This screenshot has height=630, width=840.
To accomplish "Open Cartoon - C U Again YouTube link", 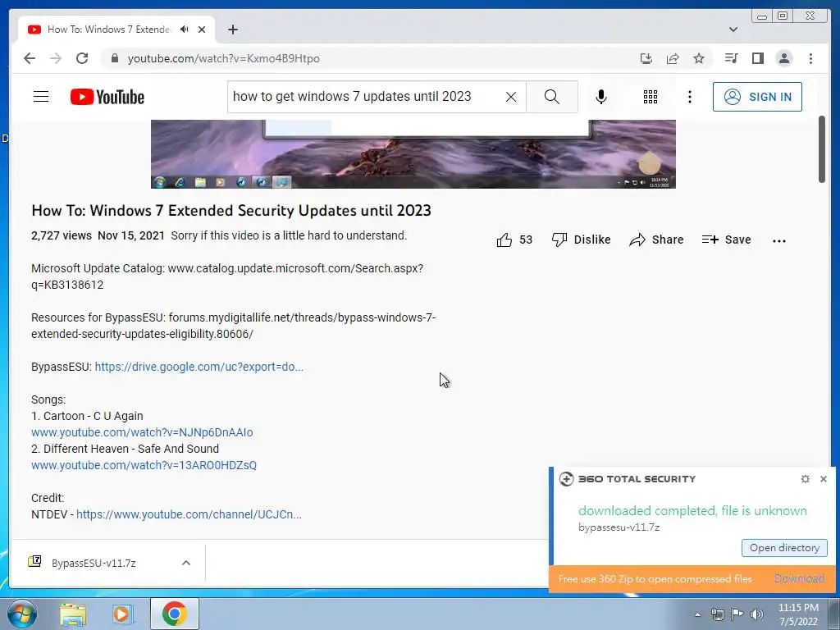I will pyautogui.click(x=142, y=432).
